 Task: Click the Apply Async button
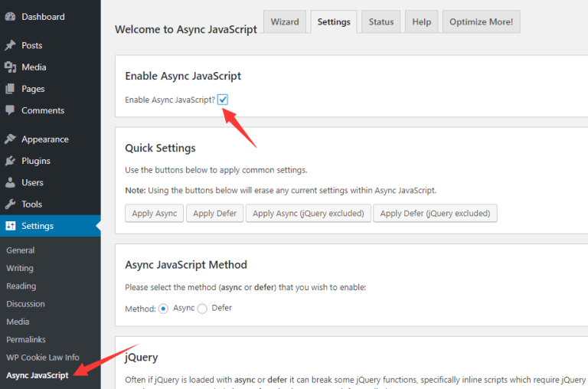[x=154, y=214]
